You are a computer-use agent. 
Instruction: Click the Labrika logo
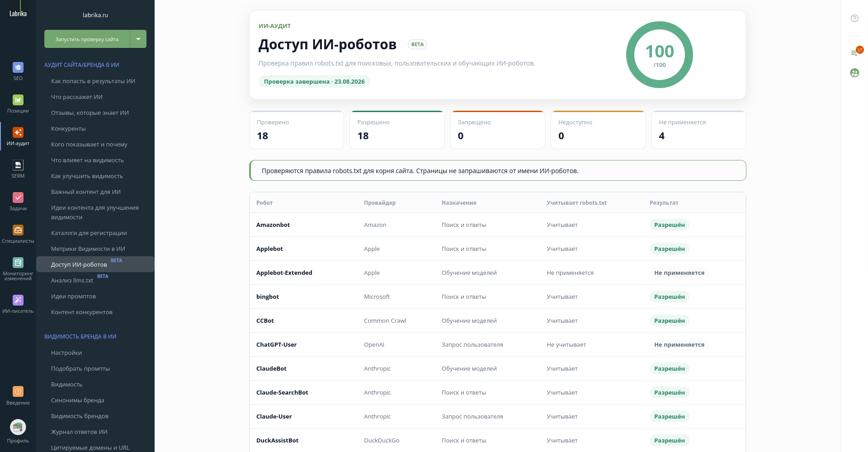(18, 14)
